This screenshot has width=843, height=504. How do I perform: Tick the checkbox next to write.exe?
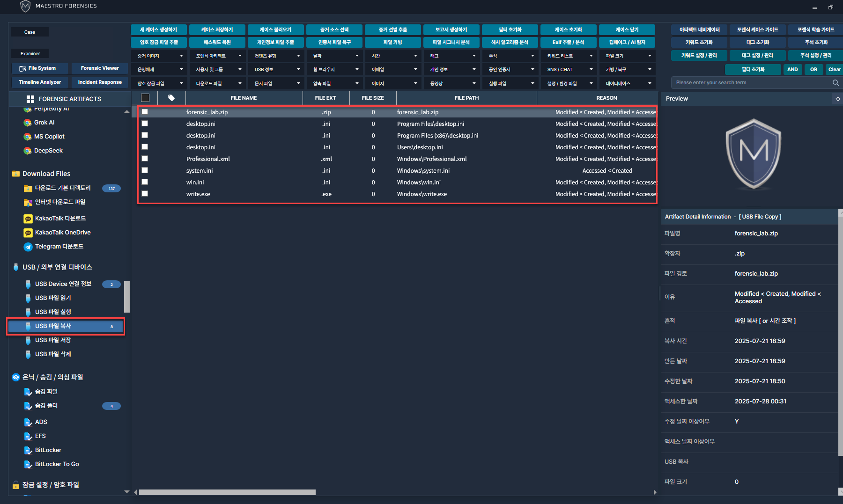145,194
